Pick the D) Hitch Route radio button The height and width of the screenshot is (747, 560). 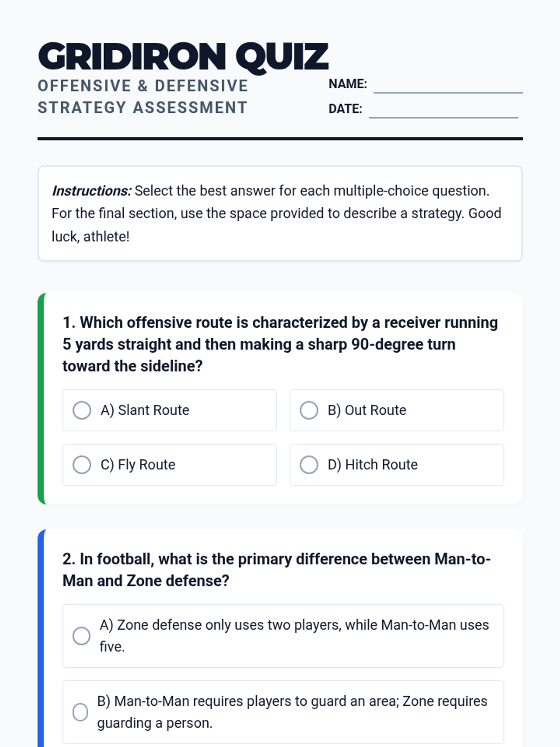click(x=308, y=465)
